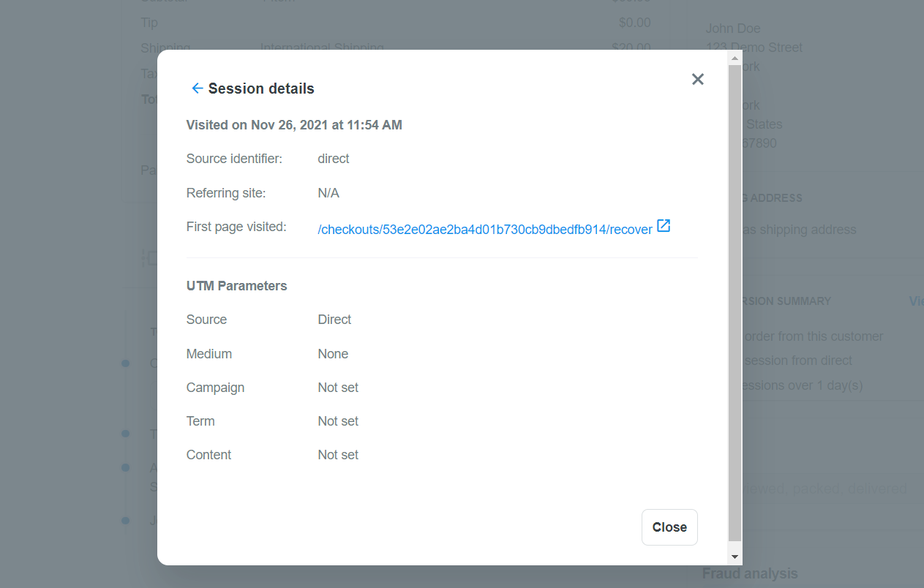This screenshot has height=588, width=924.
Task: Select the Source identifier value direct
Action: click(x=333, y=159)
